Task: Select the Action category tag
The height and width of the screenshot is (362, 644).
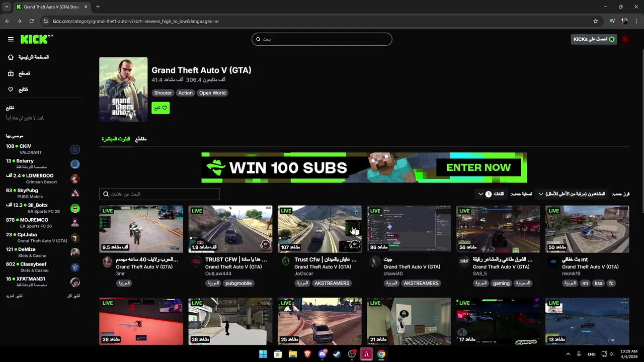Action: (x=185, y=93)
